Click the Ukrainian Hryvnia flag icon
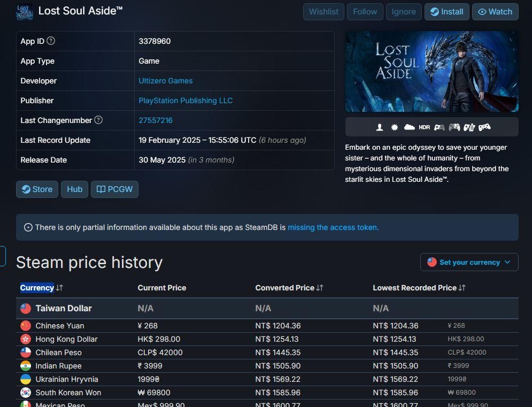This screenshot has height=407, width=532. [26, 379]
